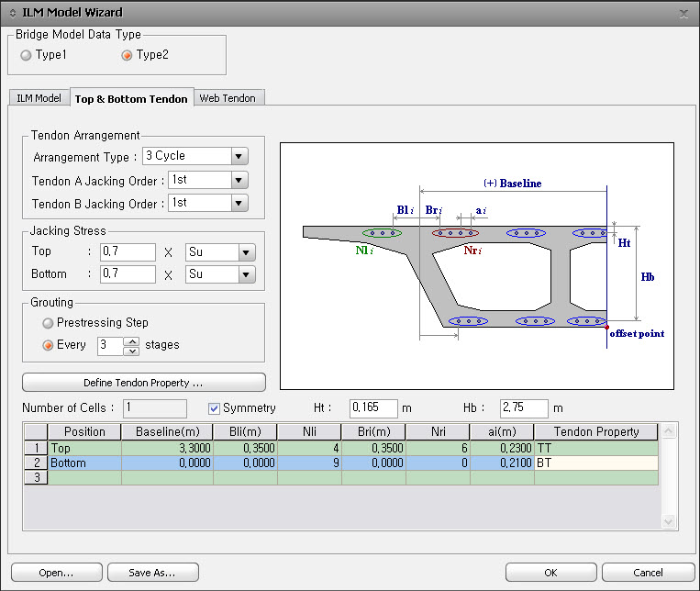Select Type2 bridge model data type
Viewport: 700px width, 591px height.
pos(127,55)
